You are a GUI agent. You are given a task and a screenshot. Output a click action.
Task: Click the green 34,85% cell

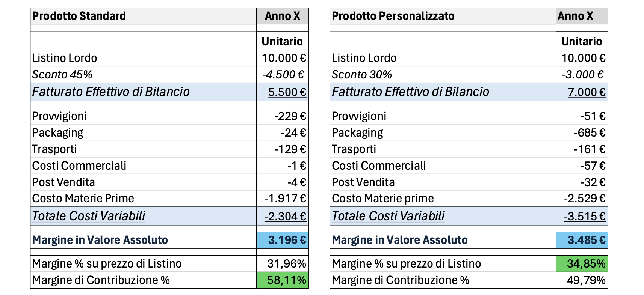586,263
